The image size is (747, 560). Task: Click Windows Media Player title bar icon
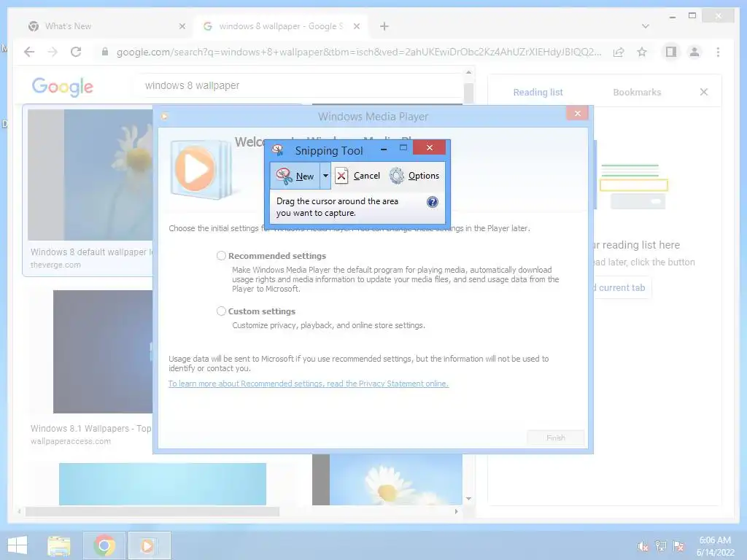pyautogui.click(x=164, y=116)
